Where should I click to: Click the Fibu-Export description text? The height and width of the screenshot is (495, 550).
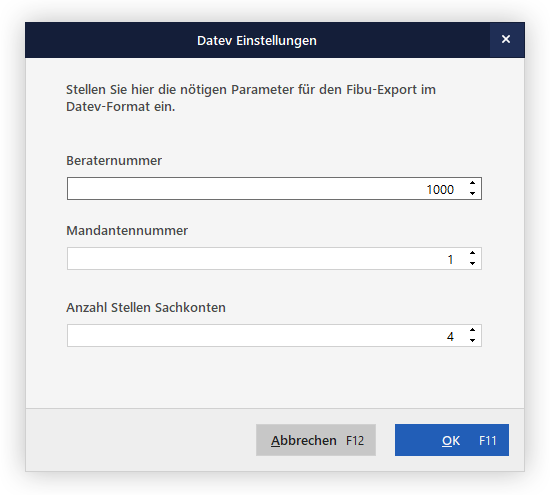click(x=251, y=98)
